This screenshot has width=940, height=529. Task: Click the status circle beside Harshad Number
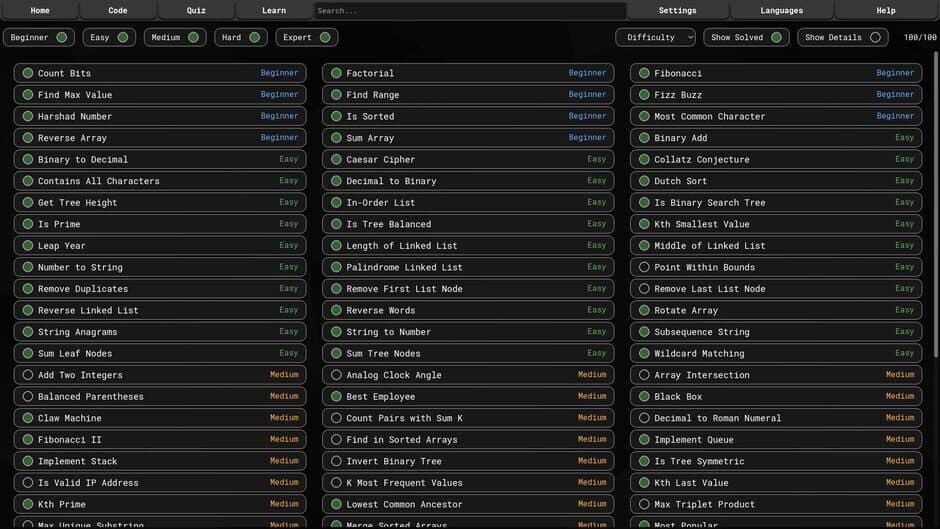click(28, 116)
